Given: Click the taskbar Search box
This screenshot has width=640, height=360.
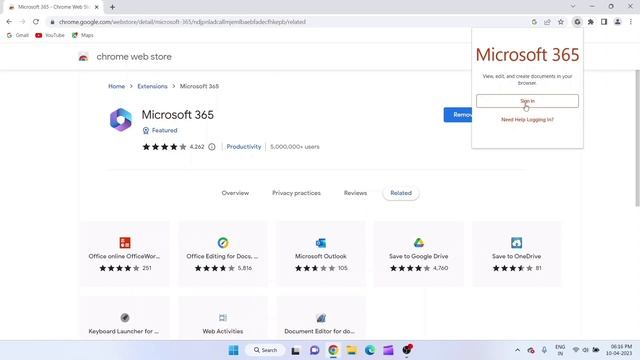Looking at the screenshot, I should [265, 350].
